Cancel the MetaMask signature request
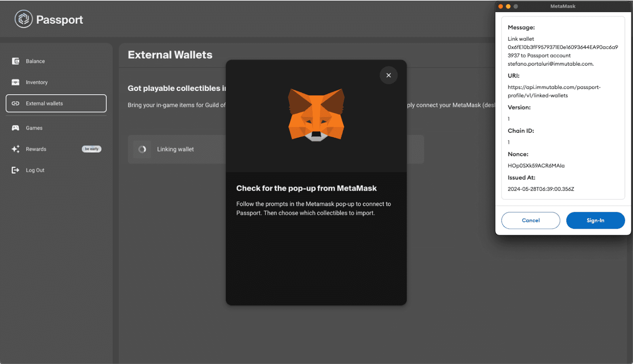 530,220
